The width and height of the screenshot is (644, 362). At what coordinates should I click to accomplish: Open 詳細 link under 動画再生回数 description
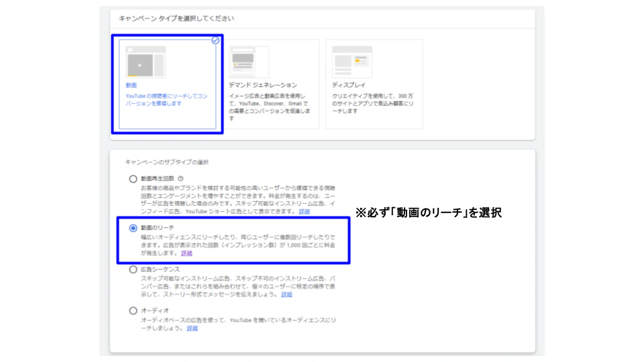[305, 211]
